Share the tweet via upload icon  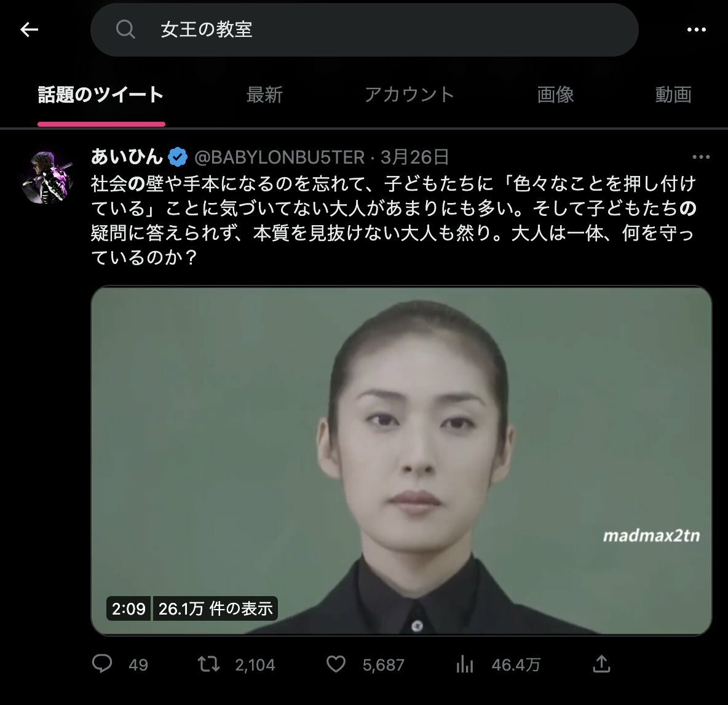click(601, 664)
